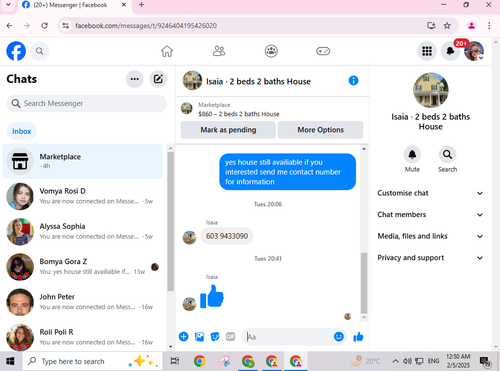This screenshot has height=371, width=500.
Task: Click the Facebook logo icon
Action: pyautogui.click(x=16, y=51)
